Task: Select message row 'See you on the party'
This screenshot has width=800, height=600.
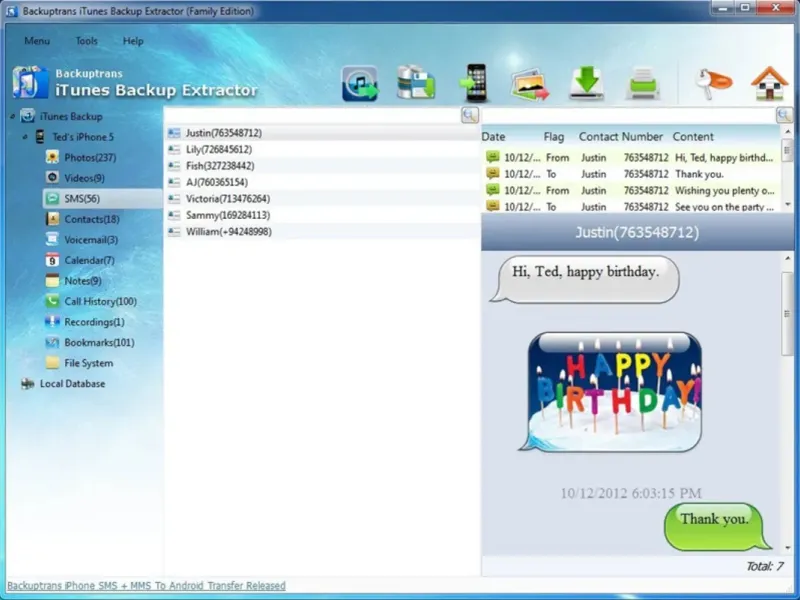Action: pyautogui.click(x=631, y=207)
